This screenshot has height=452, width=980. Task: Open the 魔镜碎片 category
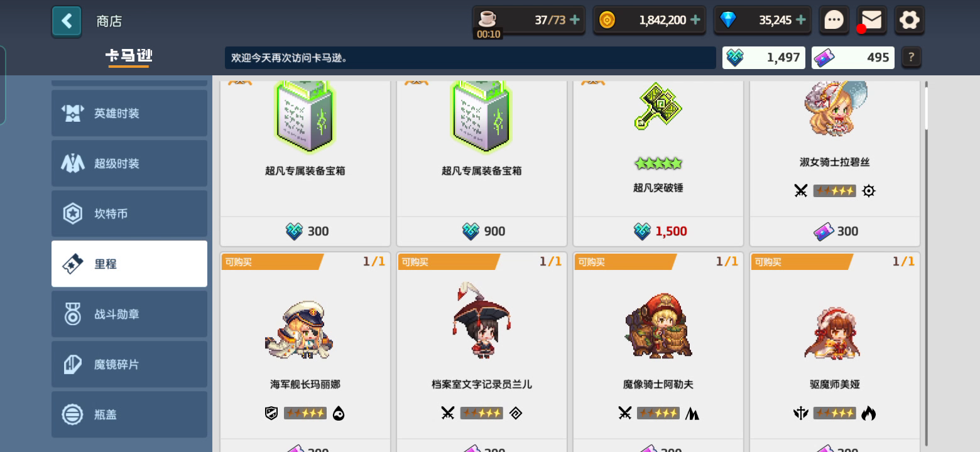(x=129, y=364)
